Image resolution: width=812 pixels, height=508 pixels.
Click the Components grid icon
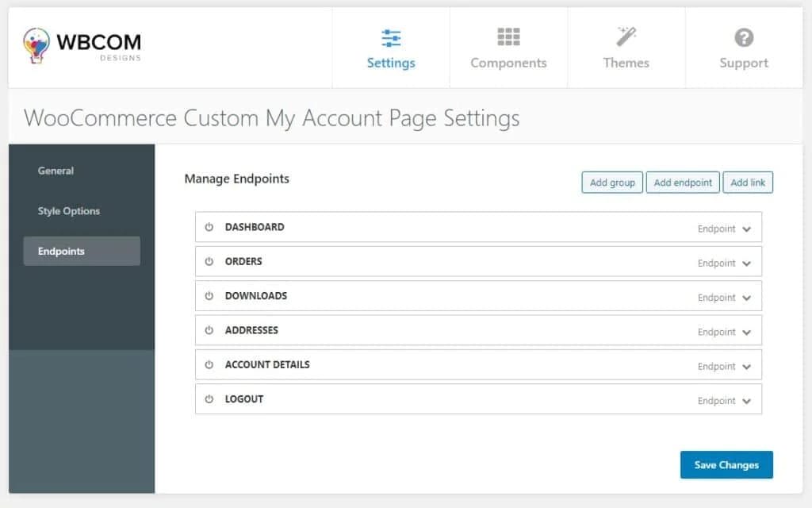click(508, 37)
